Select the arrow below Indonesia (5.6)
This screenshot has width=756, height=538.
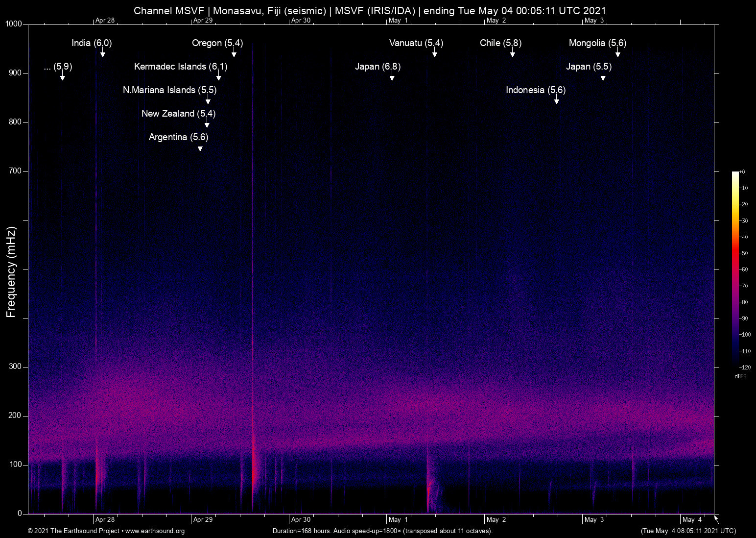[556, 100]
